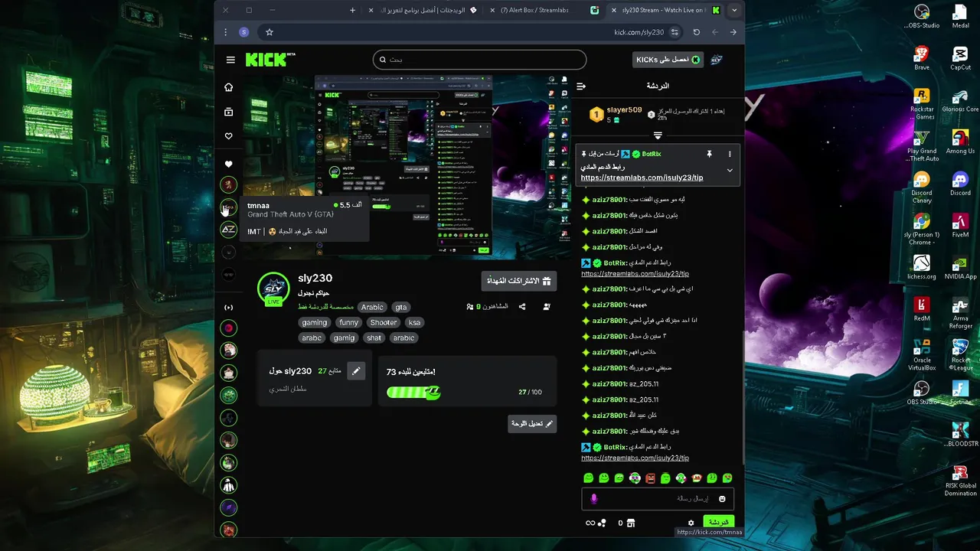
Task: Open chat settings gear icon
Action: click(x=691, y=523)
